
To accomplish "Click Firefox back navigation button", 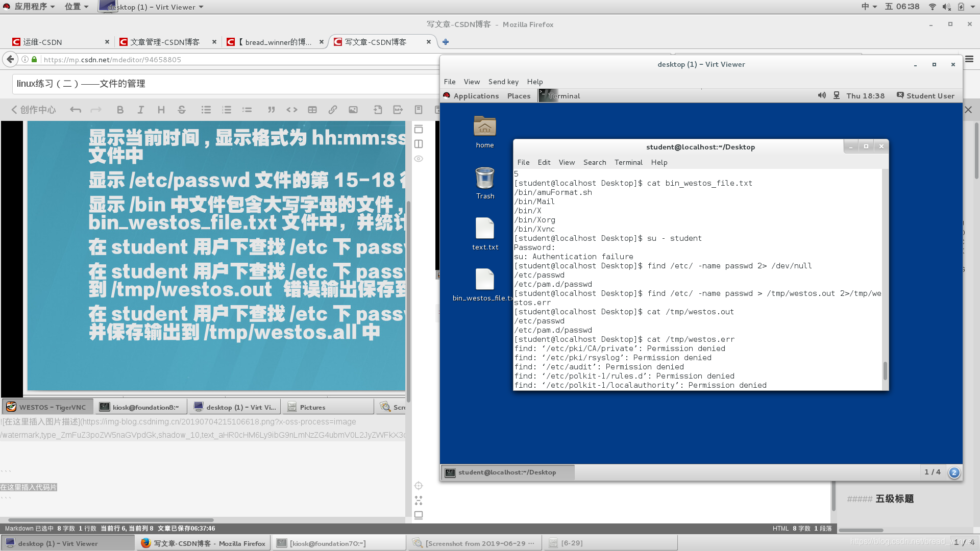I will tap(10, 59).
